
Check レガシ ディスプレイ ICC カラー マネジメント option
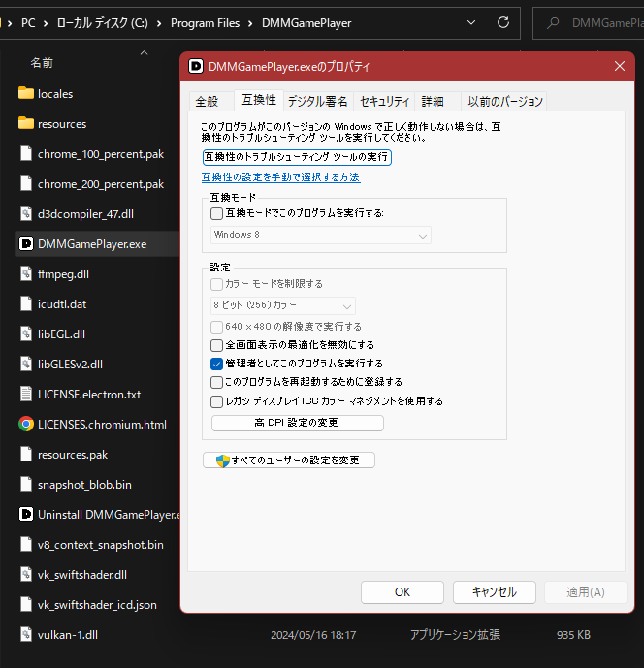tap(216, 401)
